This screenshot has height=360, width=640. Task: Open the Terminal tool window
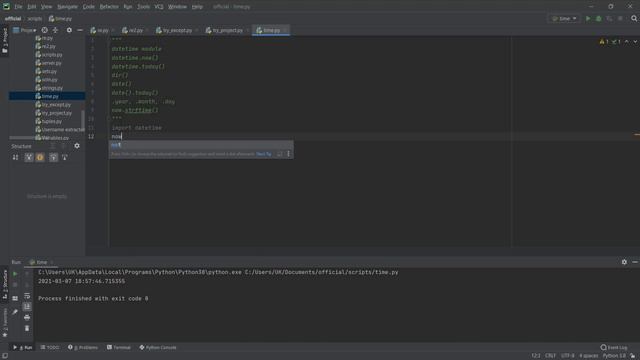click(x=119, y=347)
